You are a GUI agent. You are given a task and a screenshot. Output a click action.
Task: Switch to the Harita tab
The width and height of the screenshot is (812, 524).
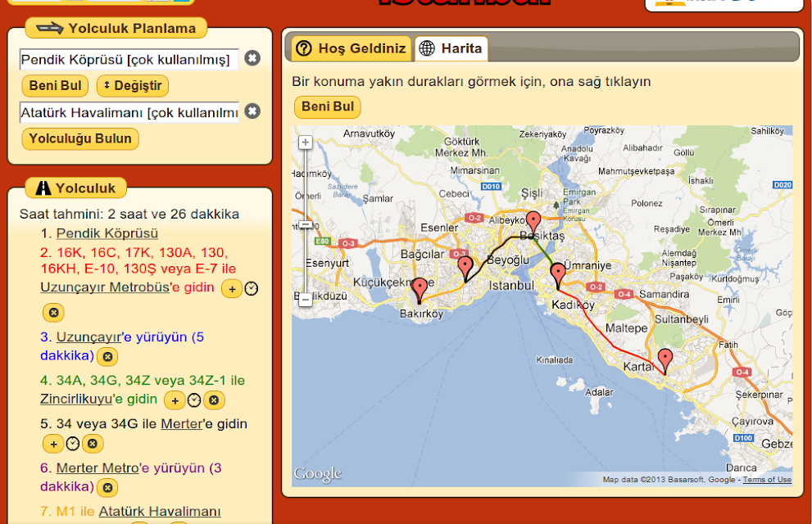[x=451, y=48]
